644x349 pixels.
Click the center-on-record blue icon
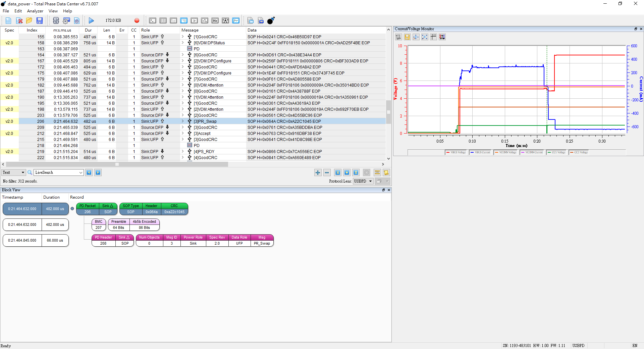click(x=347, y=172)
